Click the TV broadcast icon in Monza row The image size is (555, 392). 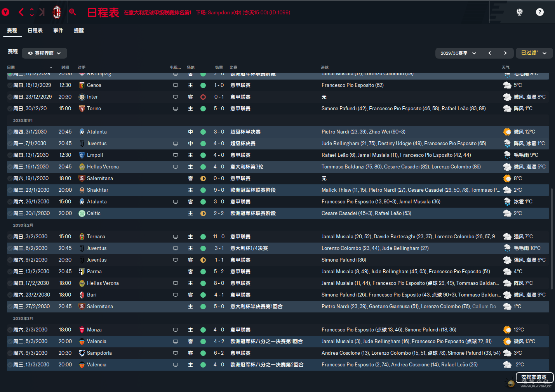point(176,330)
